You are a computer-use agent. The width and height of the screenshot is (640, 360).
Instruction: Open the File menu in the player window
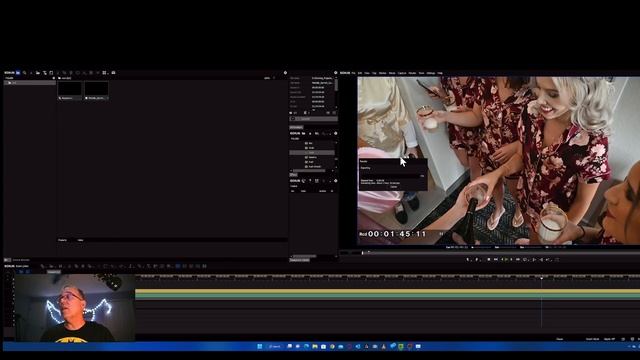353,73
